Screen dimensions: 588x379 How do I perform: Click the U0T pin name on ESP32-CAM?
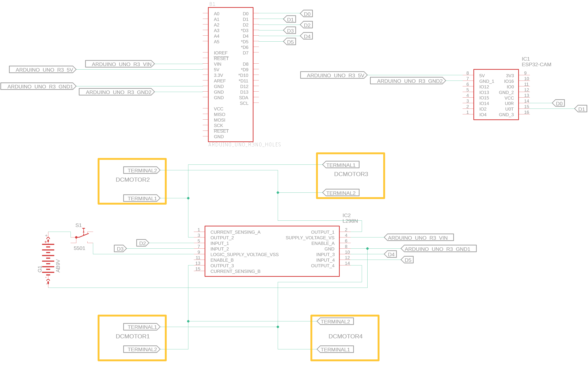tap(509, 109)
